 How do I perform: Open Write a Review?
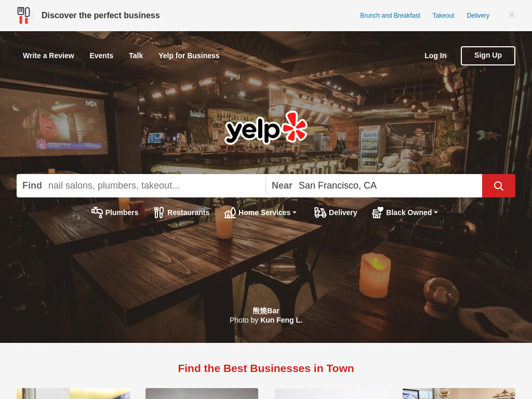pos(48,56)
